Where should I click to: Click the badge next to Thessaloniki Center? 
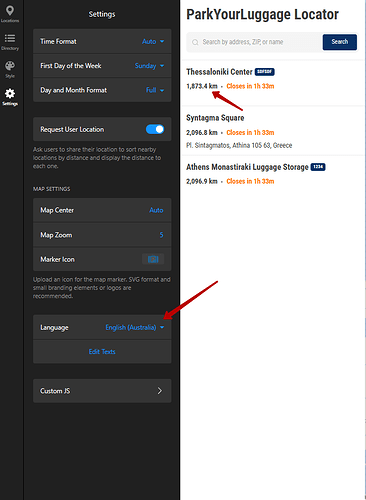(265, 72)
